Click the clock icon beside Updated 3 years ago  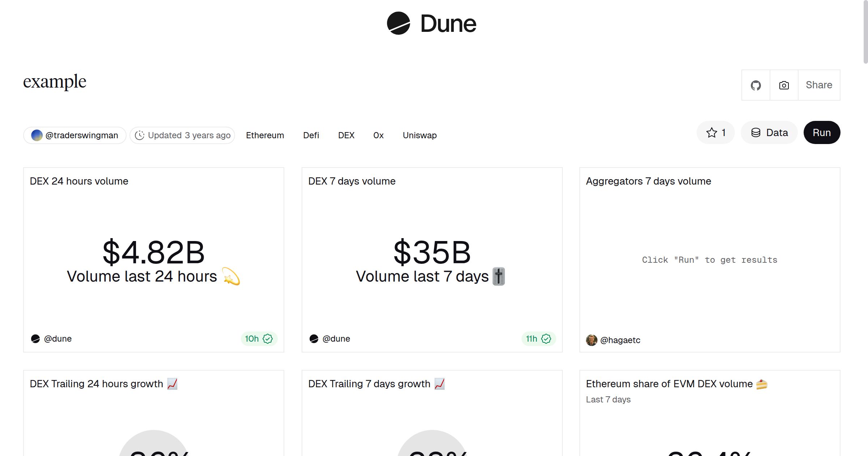click(x=140, y=135)
